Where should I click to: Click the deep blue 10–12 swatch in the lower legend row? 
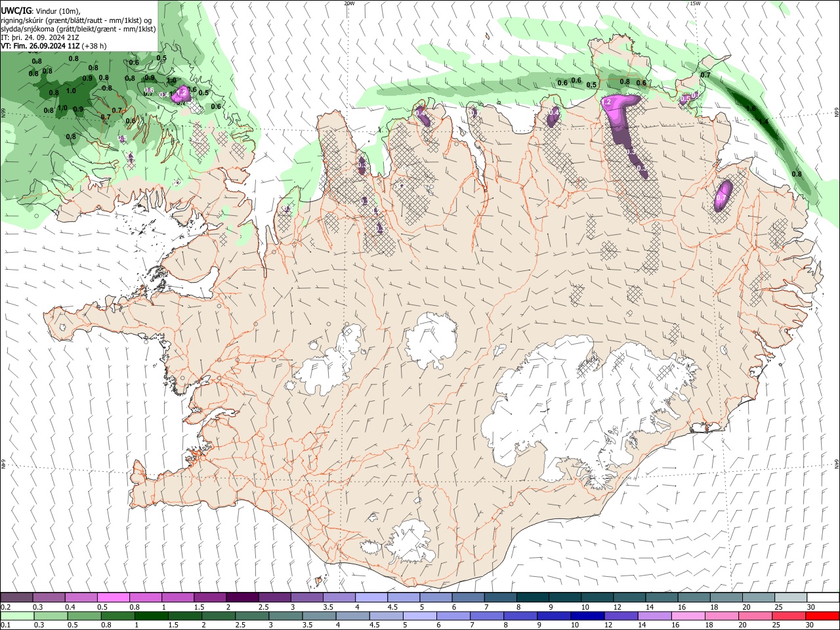click(587, 616)
